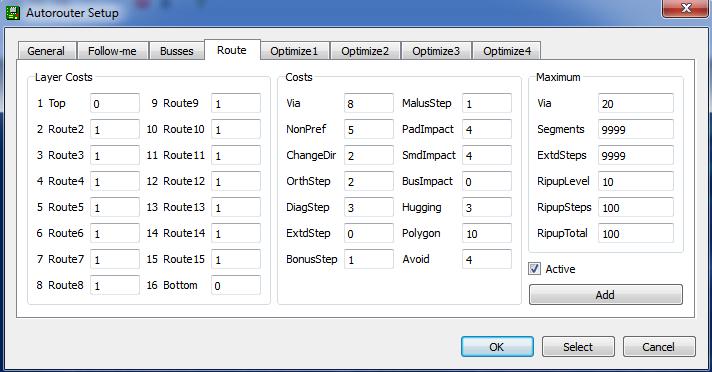Edit the Costs Via field

coord(369,104)
